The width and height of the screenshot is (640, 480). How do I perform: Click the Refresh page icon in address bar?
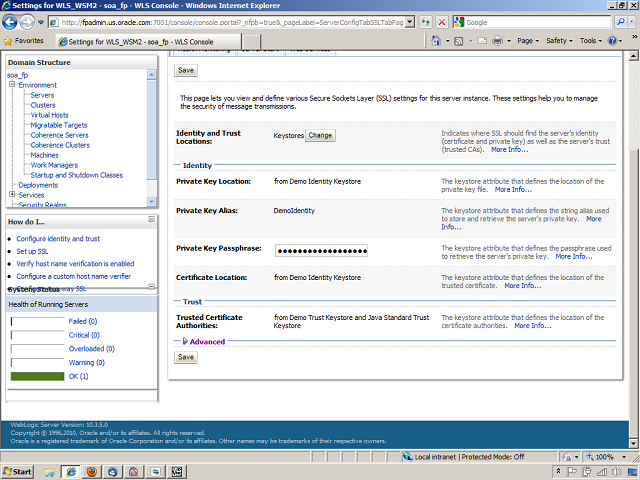tap(423, 21)
